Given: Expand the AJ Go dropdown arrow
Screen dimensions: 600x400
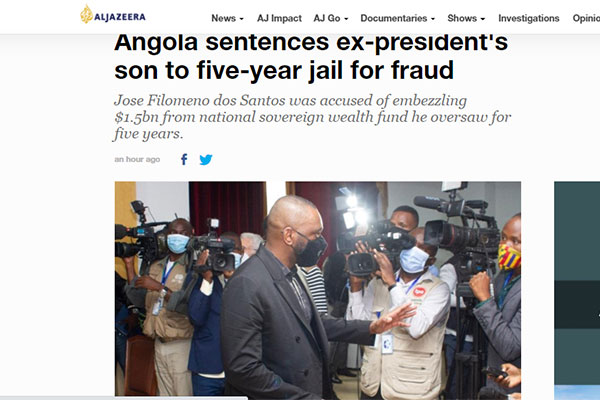Looking at the screenshot, I should (x=346, y=19).
